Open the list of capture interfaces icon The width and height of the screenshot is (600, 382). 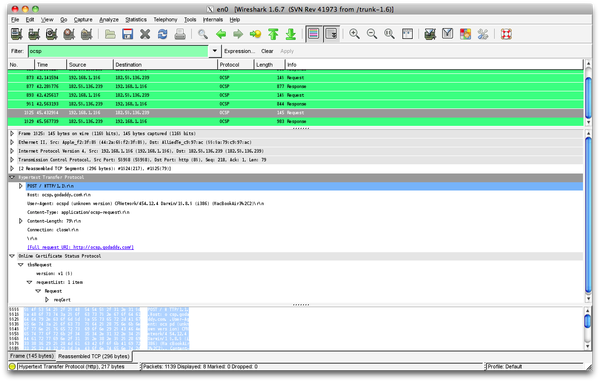16,34
